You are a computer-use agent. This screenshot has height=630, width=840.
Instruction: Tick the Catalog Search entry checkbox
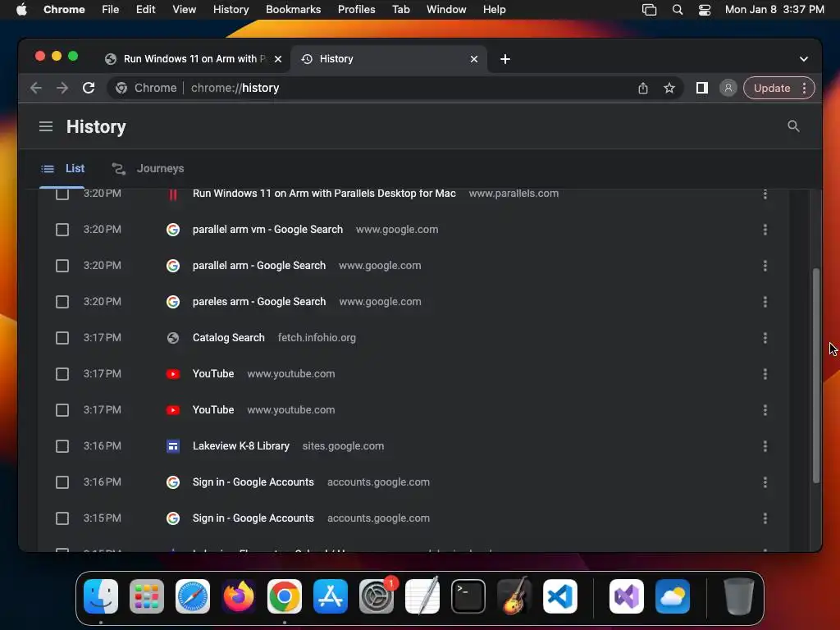click(62, 338)
